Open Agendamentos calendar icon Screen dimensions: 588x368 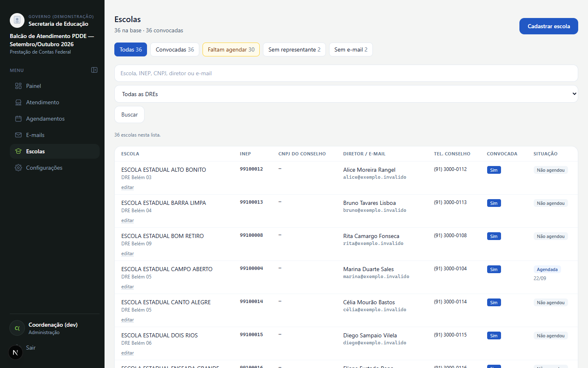pyautogui.click(x=18, y=119)
